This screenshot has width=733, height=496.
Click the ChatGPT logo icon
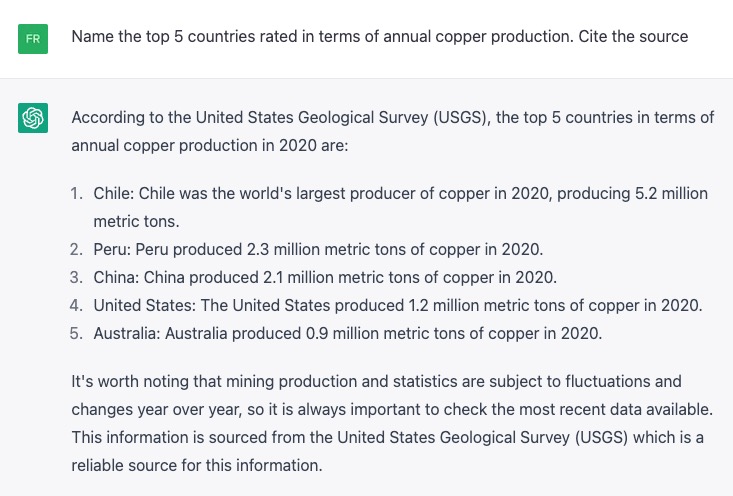33,119
